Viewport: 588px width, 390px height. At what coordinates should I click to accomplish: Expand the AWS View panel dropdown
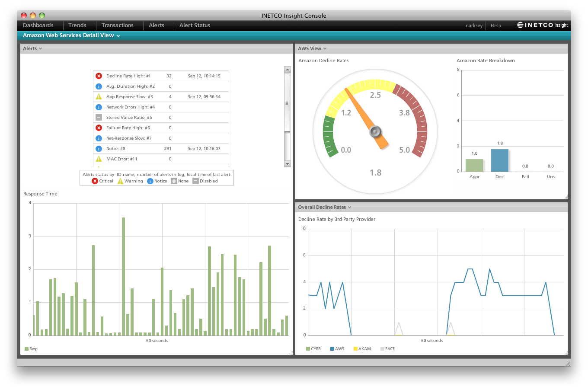pos(325,48)
